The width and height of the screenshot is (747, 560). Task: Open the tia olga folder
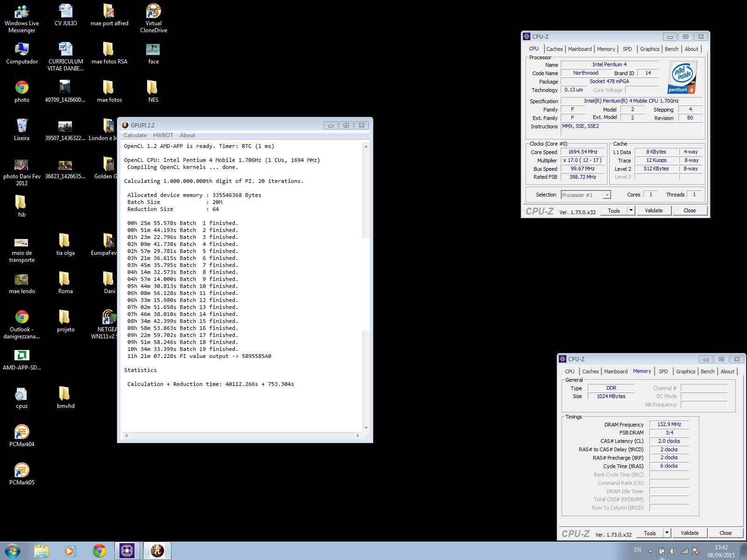[65, 245]
